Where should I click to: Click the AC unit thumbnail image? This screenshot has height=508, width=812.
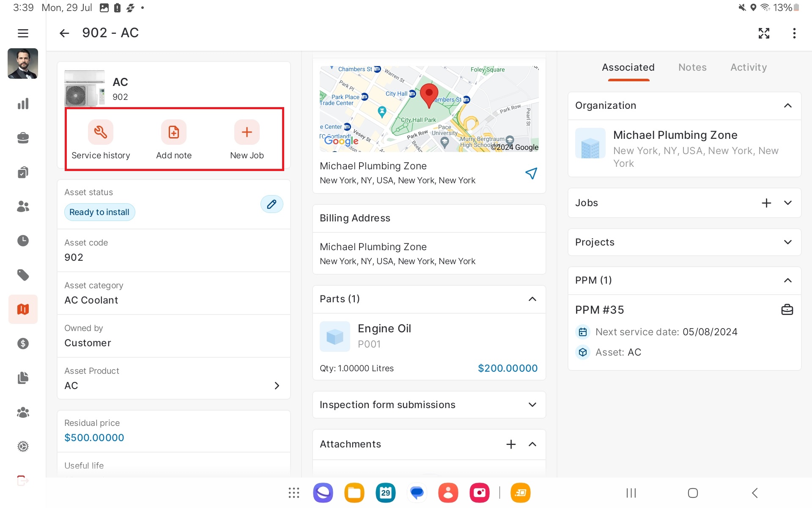[85, 88]
